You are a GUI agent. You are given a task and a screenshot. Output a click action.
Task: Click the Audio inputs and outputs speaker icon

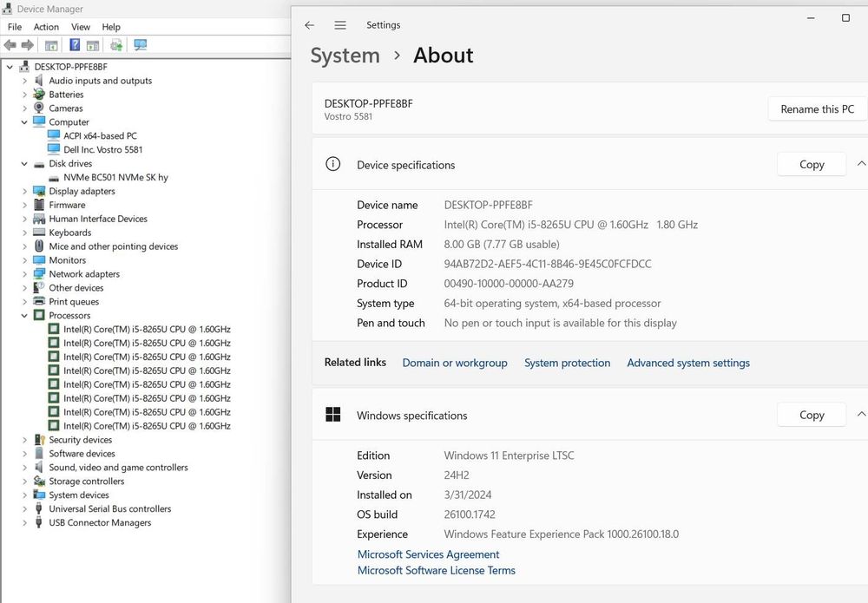39,80
